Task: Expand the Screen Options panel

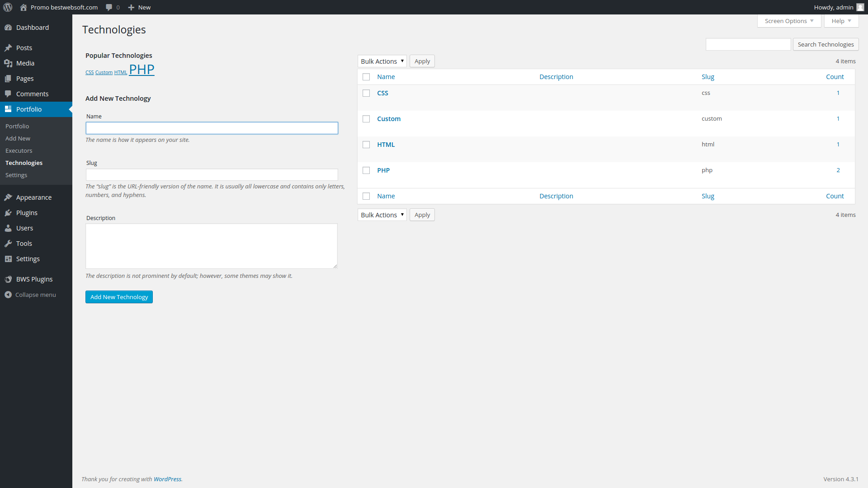Action: (789, 21)
